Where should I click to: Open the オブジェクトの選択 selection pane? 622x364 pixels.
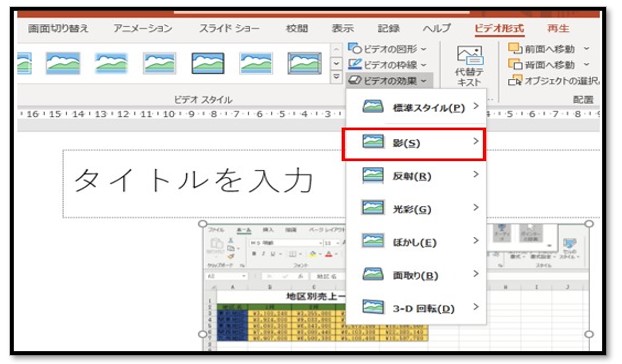(553, 81)
